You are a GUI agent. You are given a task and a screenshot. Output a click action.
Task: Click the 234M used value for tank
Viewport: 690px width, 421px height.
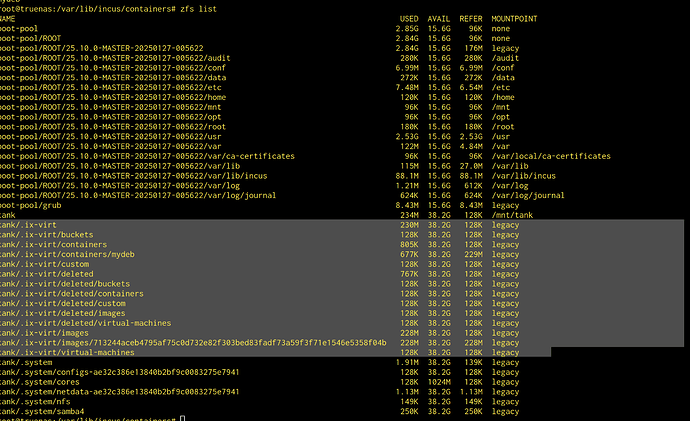tap(409, 215)
